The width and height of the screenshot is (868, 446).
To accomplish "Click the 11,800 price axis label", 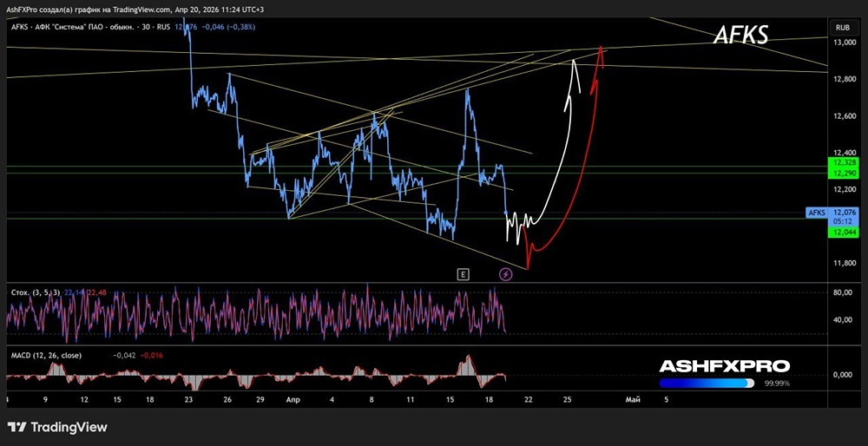I will (x=845, y=263).
